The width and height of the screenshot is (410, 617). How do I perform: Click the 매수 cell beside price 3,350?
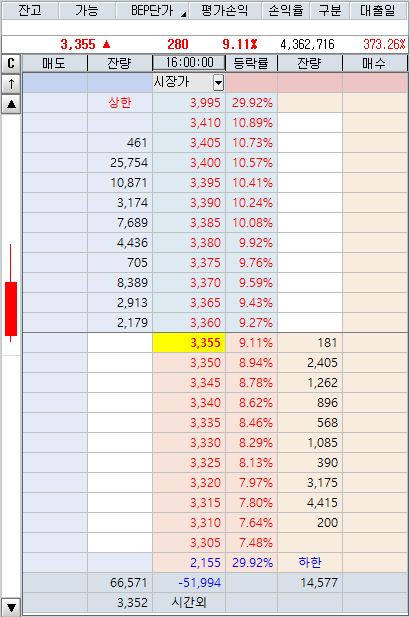click(375, 362)
